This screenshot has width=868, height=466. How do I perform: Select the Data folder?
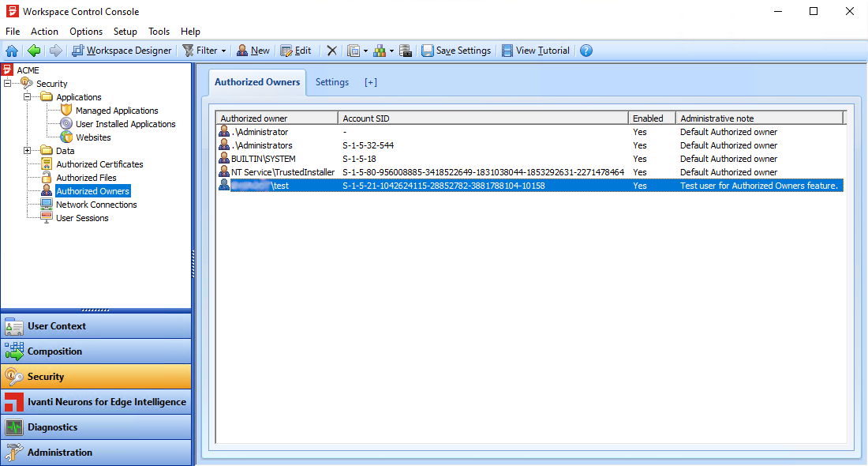(x=65, y=151)
